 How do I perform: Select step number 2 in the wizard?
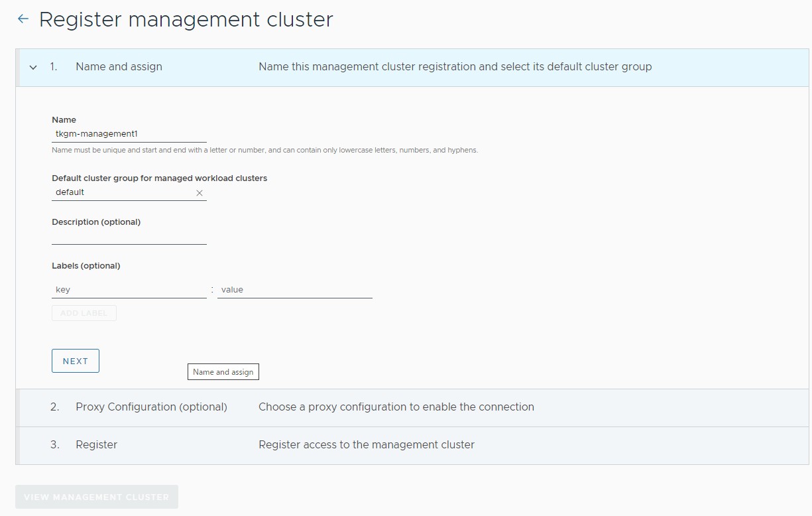[55, 407]
